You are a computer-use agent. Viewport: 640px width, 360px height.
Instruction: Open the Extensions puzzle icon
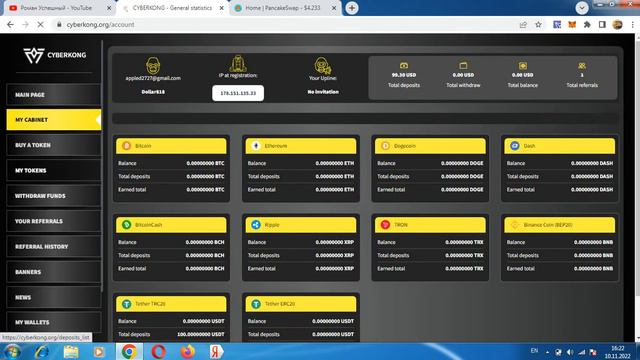pos(587,24)
